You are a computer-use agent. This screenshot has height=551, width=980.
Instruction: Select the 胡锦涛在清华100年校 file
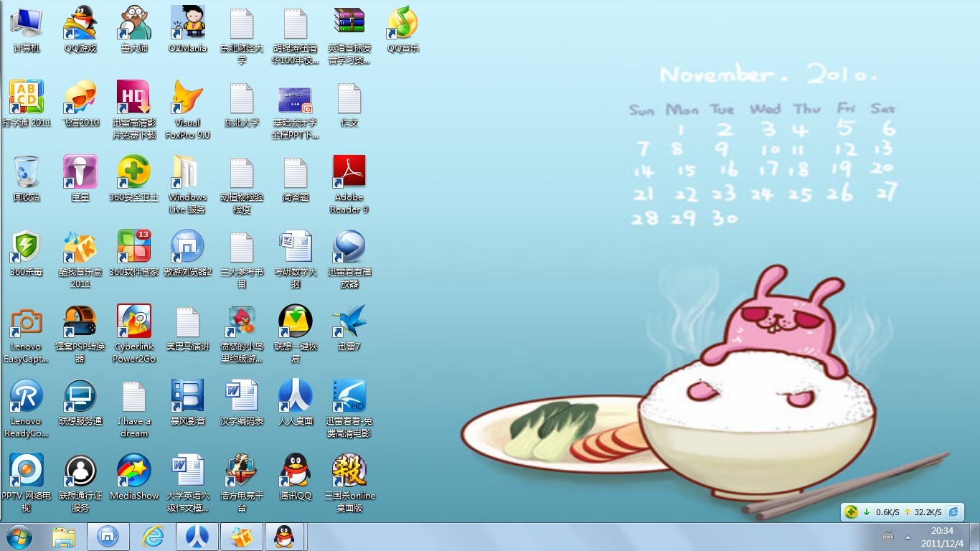[x=296, y=36]
